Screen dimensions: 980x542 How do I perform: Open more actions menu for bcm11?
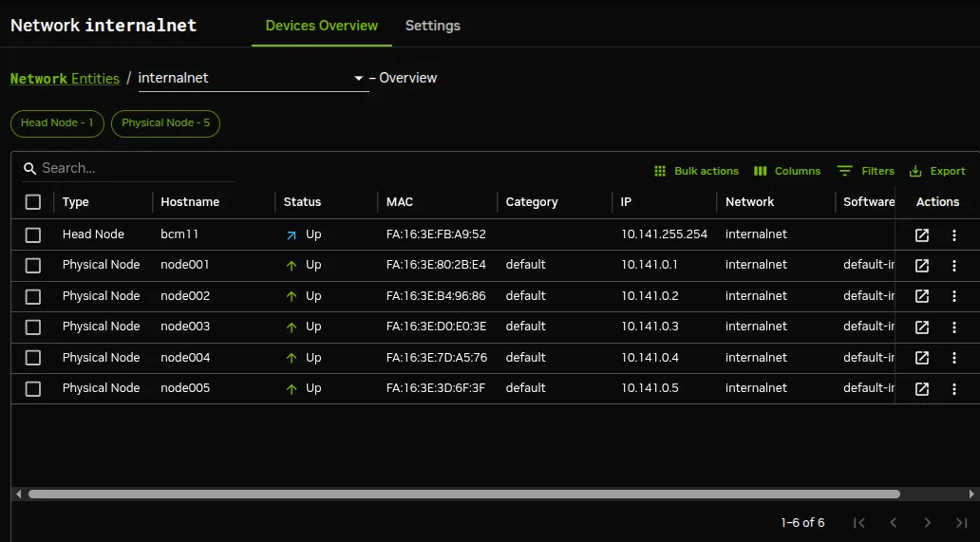click(953, 234)
